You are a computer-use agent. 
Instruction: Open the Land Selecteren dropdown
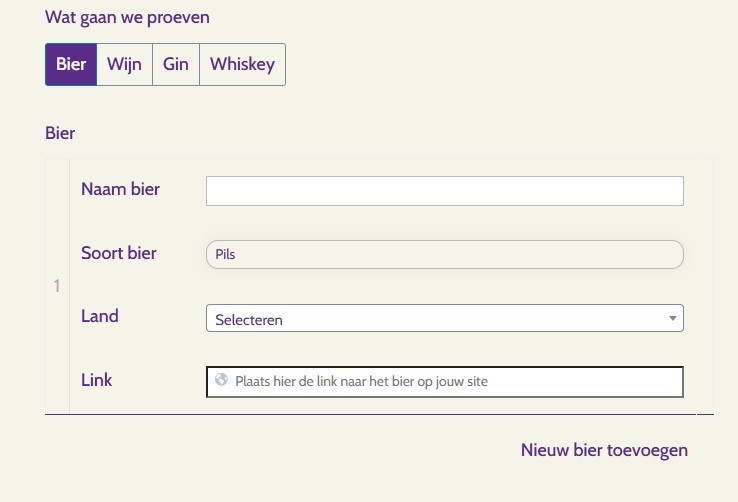point(444,319)
